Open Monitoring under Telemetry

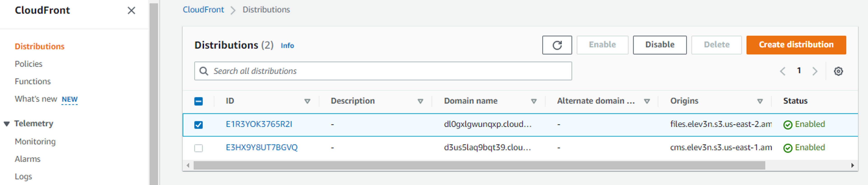click(35, 142)
